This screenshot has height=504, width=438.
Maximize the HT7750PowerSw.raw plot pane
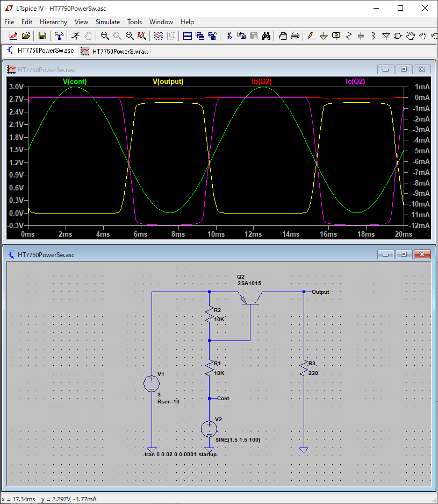404,69
